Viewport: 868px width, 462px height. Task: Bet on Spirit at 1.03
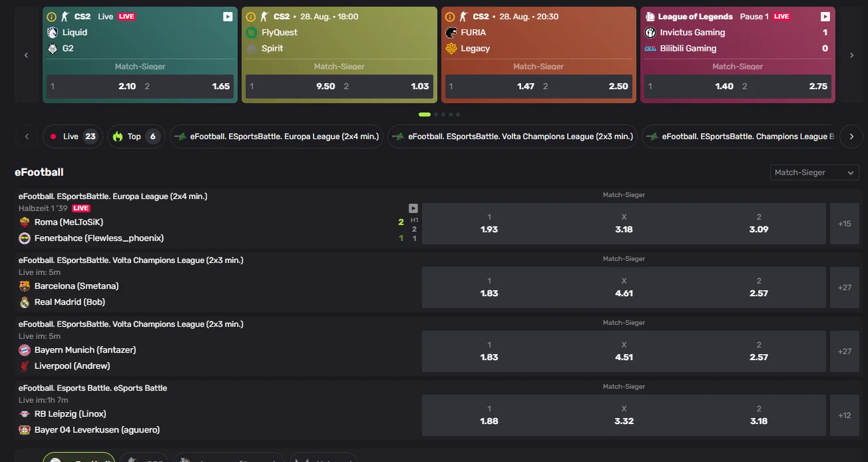point(386,87)
